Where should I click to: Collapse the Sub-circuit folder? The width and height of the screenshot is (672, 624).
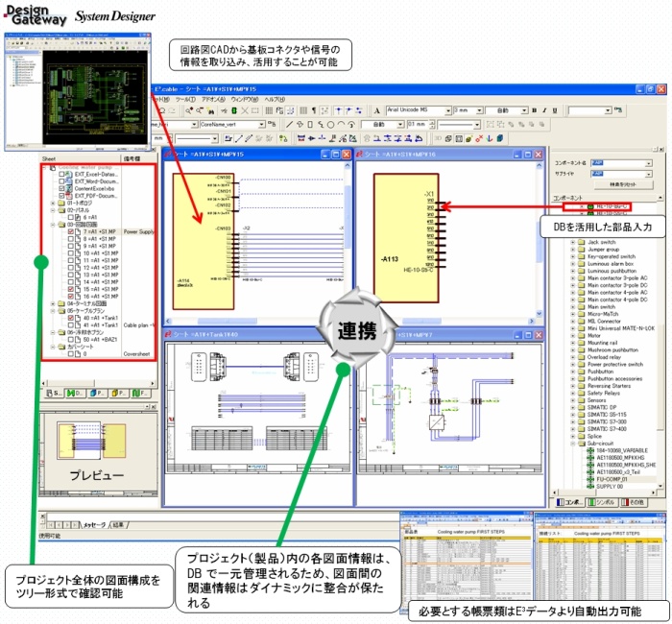point(572,444)
